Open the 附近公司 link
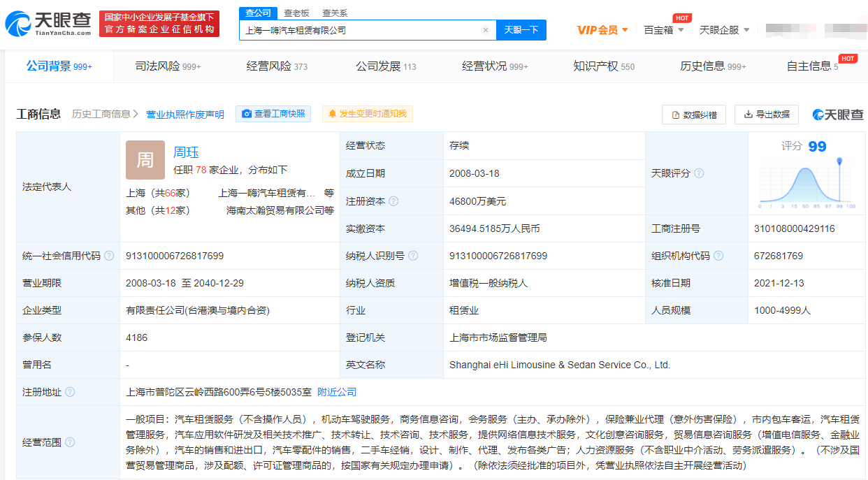 (337, 392)
